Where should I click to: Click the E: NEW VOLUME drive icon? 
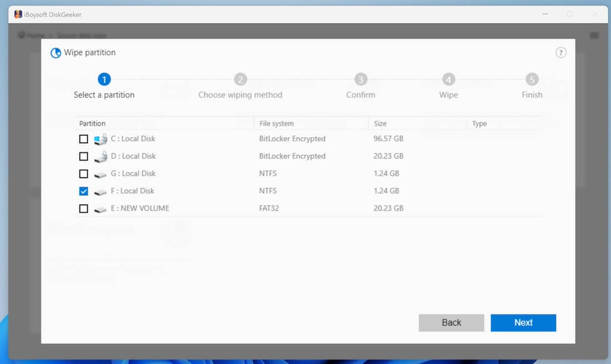[x=101, y=209]
